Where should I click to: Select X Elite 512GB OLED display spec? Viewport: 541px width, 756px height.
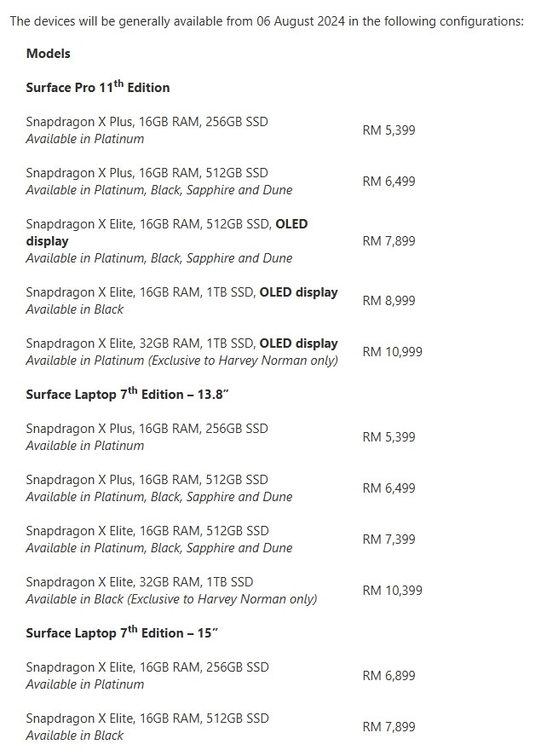pyautogui.click(x=167, y=233)
